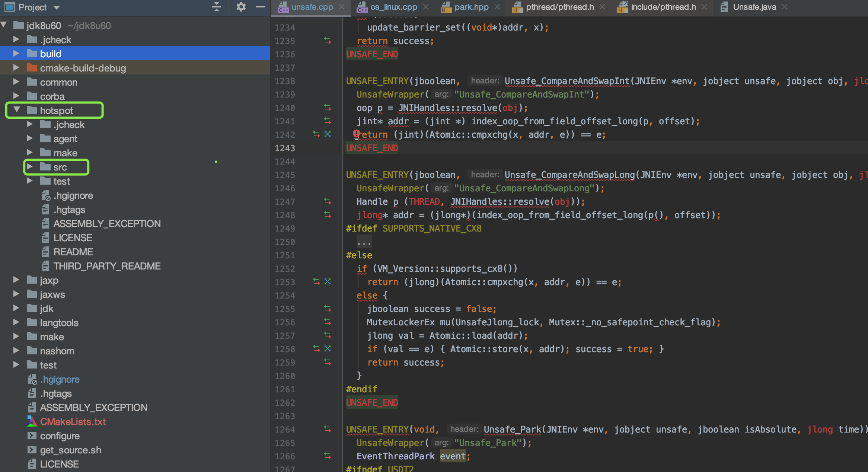Viewport: 868px width, 472px height.
Task: Expand the src folder
Action: click(x=30, y=167)
